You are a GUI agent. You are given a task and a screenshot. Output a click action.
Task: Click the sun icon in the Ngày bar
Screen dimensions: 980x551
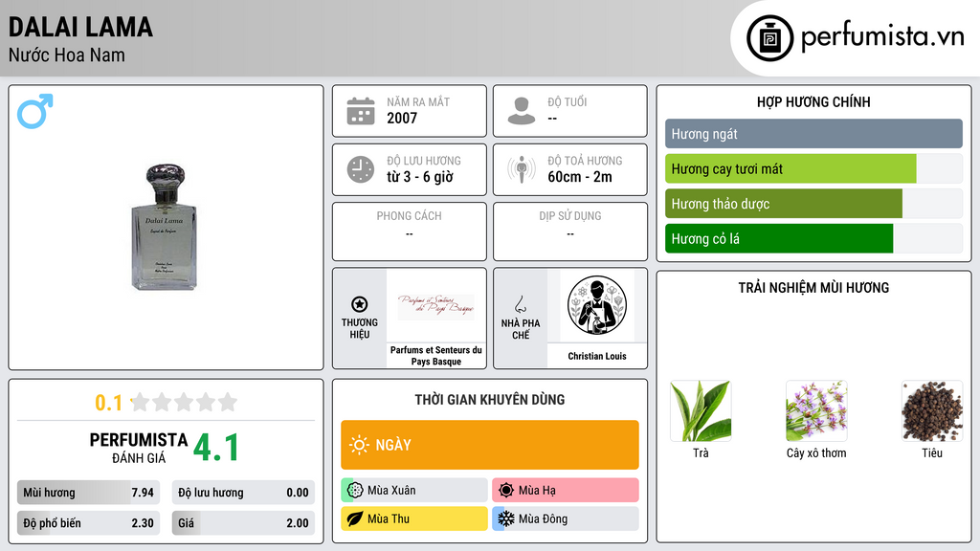(360, 445)
